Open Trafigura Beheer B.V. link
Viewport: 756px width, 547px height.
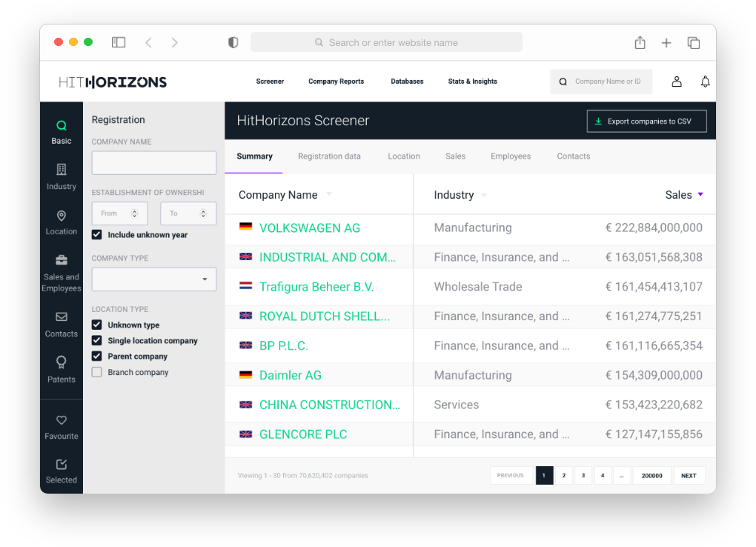[316, 287]
